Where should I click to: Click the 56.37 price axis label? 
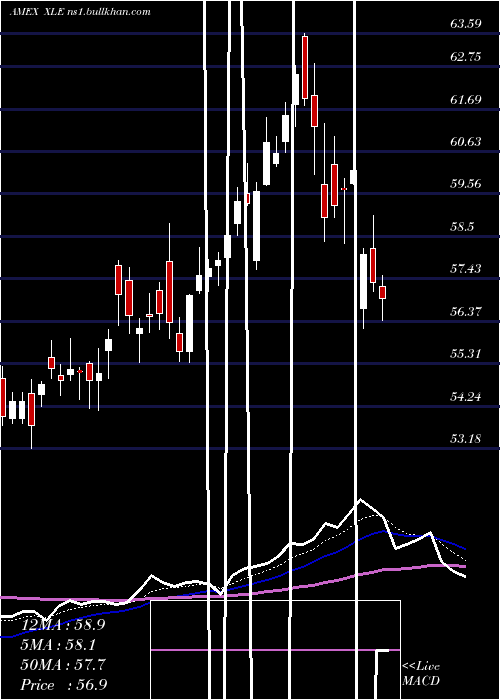(x=466, y=311)
